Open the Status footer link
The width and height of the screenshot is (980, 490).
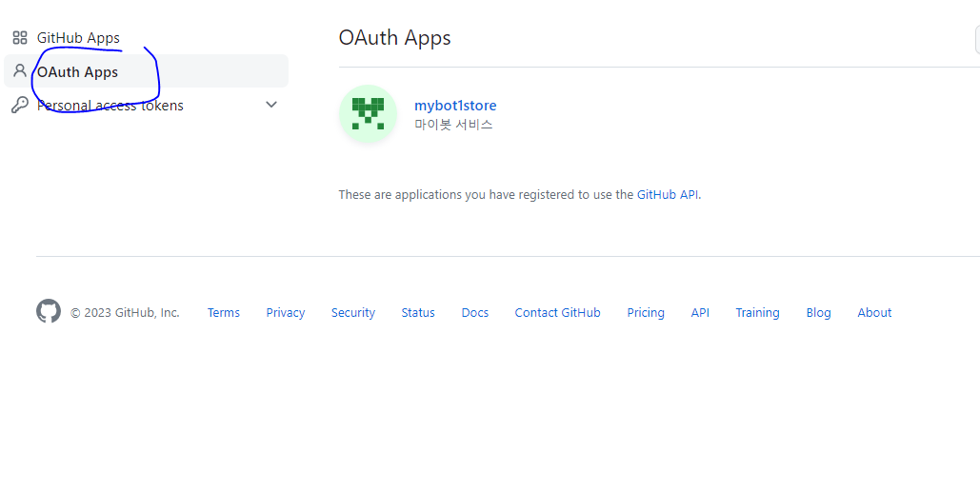coord(417,313)
